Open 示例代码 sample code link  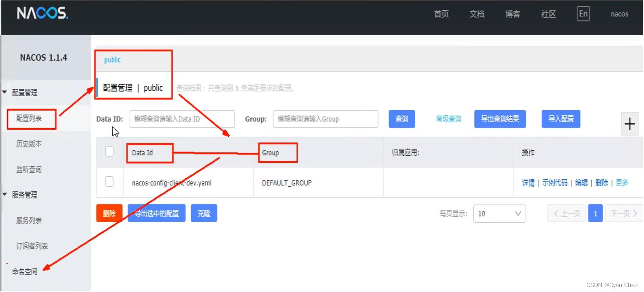[555, 183]
